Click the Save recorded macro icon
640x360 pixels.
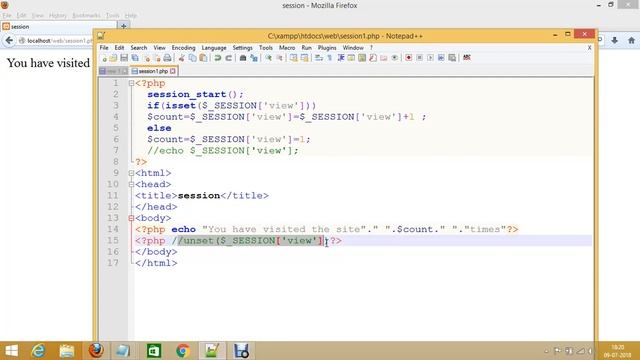pyautogui.click(x=452, y=58)
